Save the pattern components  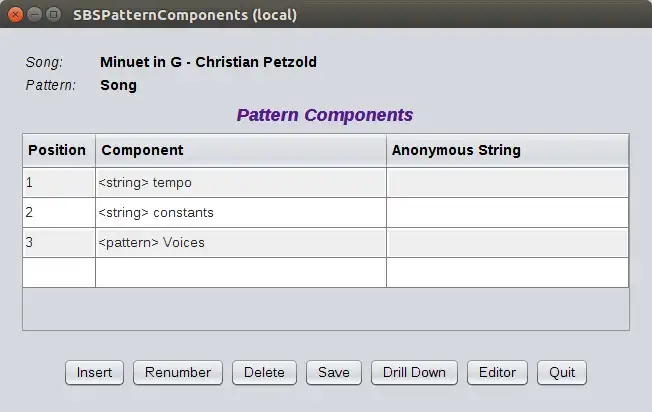334,372
